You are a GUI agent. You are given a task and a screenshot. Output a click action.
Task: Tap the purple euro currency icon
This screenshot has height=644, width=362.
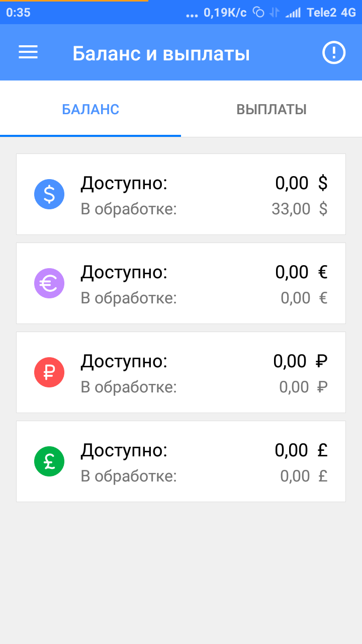[x=49, y=283]
